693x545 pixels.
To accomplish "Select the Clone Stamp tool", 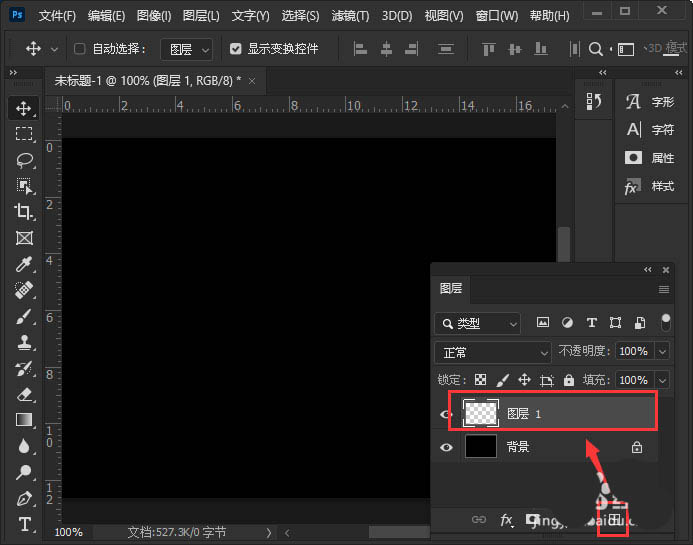I will tap(24, 342).
